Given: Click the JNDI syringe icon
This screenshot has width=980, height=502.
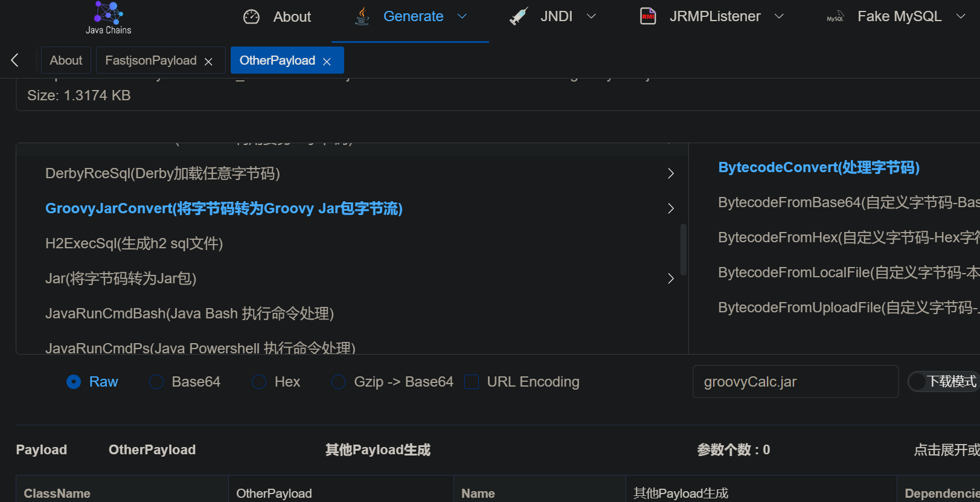Looking at the screenshot, I should tap(519, 16).
